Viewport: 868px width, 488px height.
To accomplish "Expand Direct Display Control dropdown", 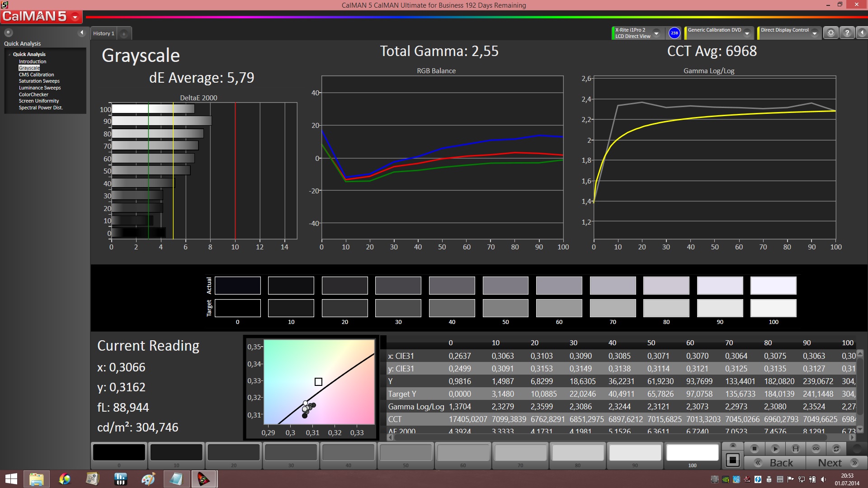I will coord(815,33).
